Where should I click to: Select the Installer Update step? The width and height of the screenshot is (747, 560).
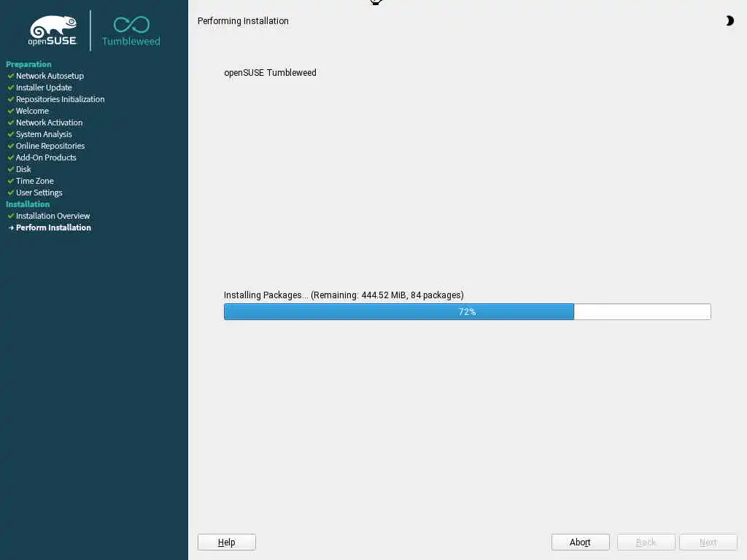pyautogui.click(x=44, y=87)
